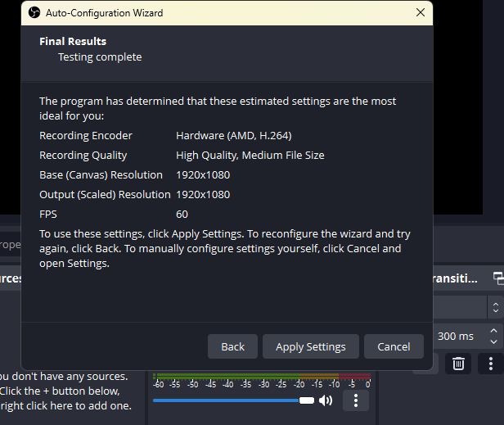Click the FPS value 60
Screen dimensions: 504x425
182,215
